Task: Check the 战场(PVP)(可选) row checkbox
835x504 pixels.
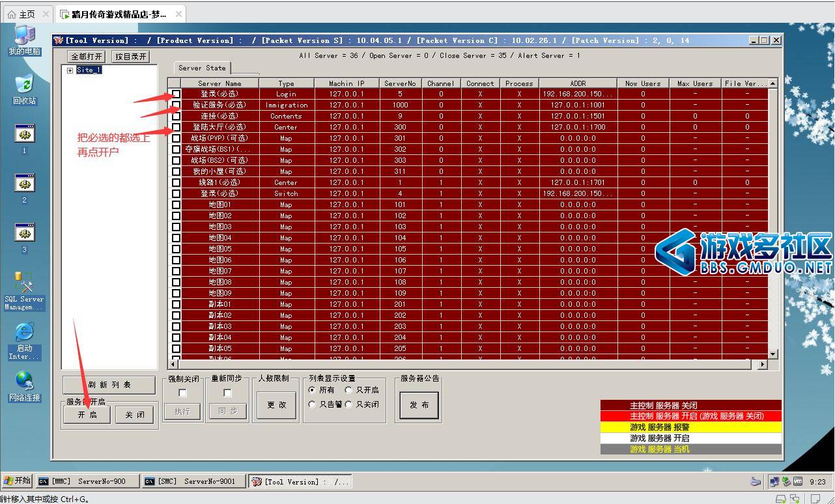Action: [176, 138]
